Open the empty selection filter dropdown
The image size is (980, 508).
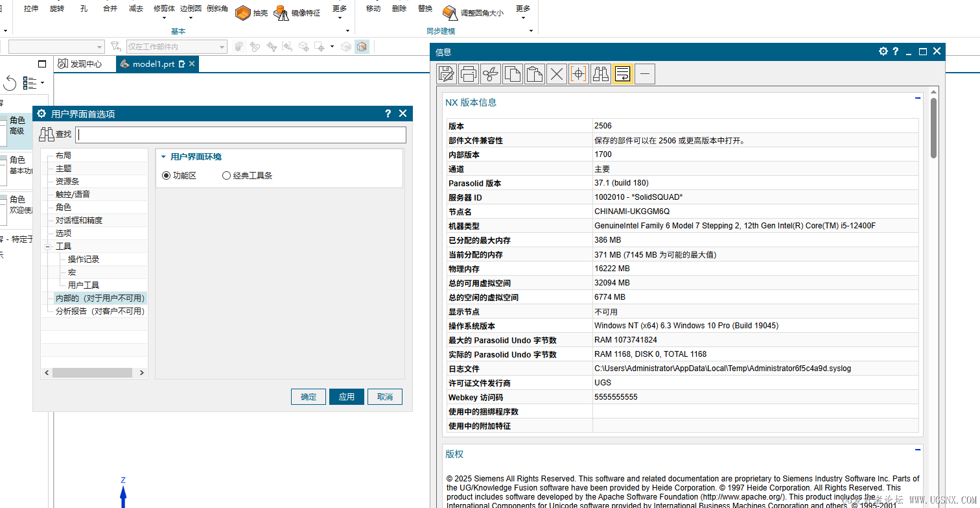[100, 47]
